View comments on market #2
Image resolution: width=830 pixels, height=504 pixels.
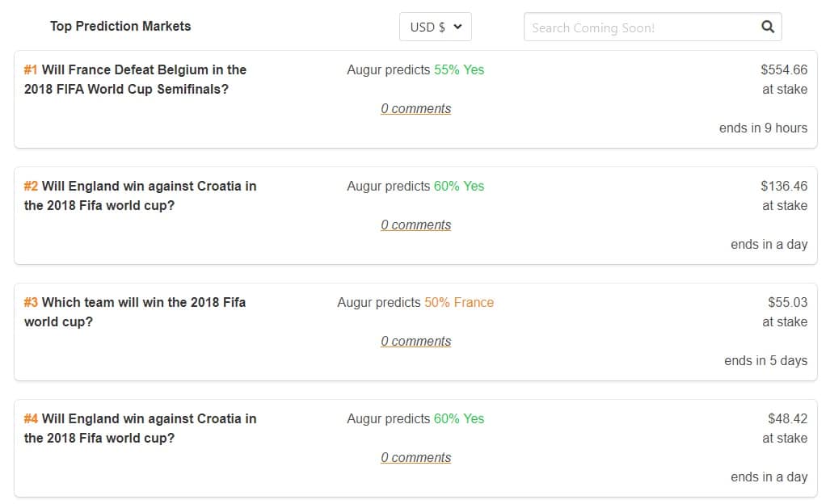[416, 225]
